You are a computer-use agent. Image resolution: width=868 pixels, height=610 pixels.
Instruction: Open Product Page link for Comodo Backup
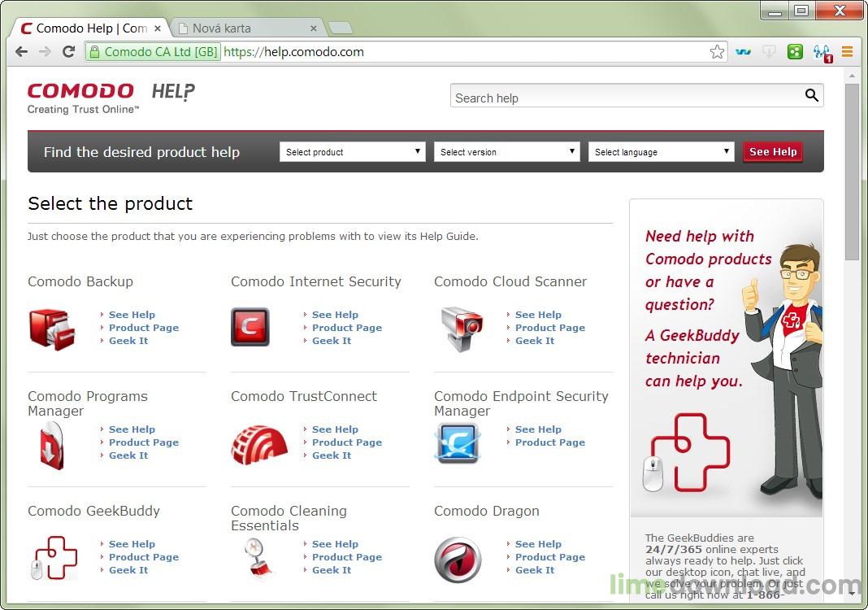tap(144, 328)
